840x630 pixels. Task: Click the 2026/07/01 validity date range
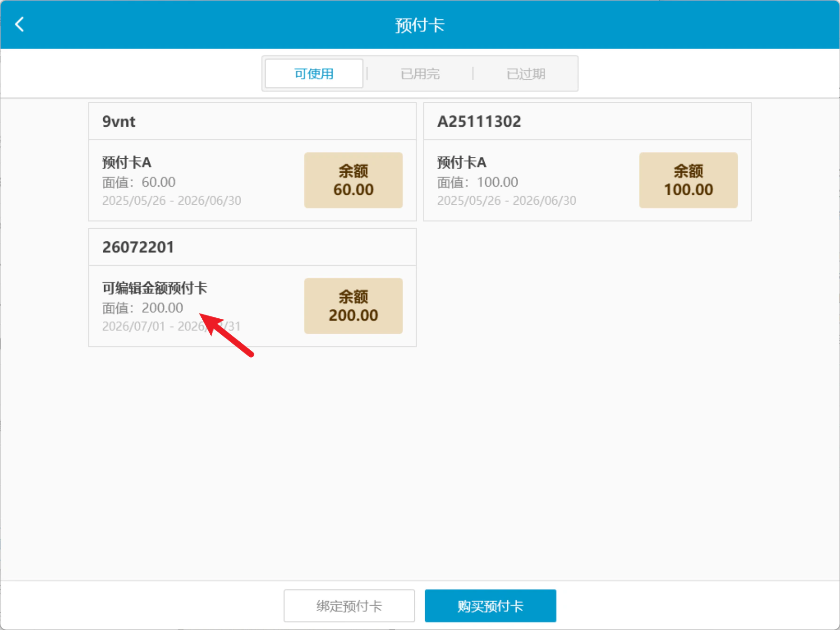[171, 326]
